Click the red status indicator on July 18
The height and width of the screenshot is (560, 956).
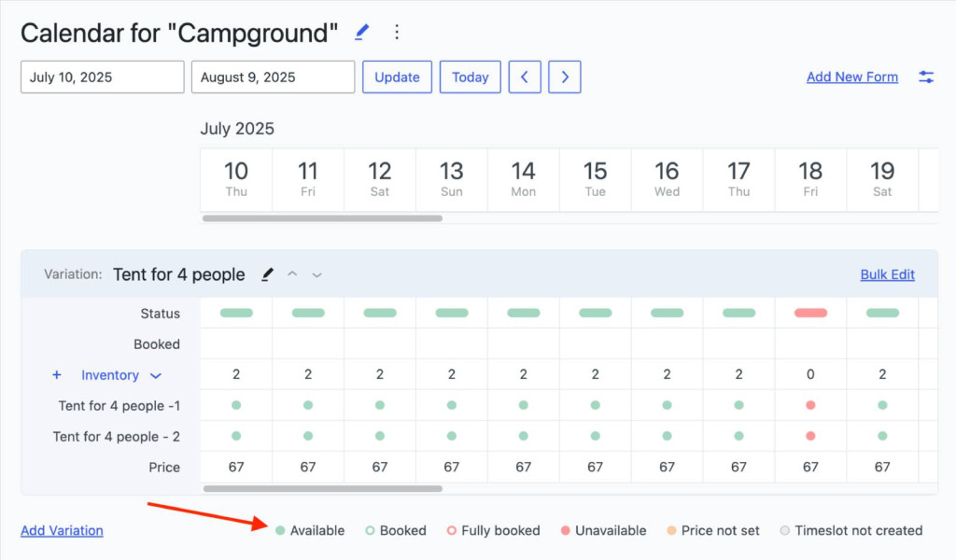810,313
